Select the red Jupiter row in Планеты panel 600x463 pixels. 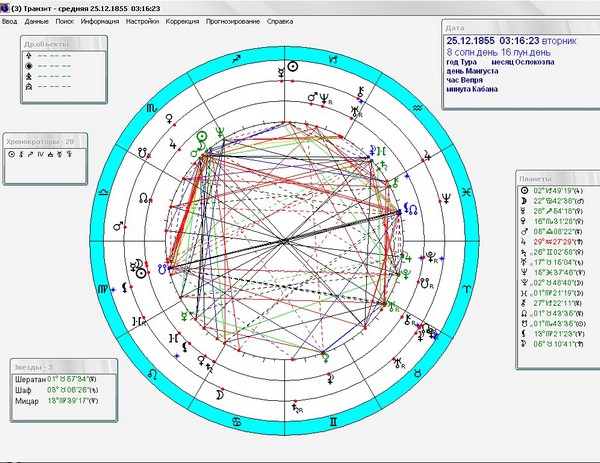[x=551, y=242]
